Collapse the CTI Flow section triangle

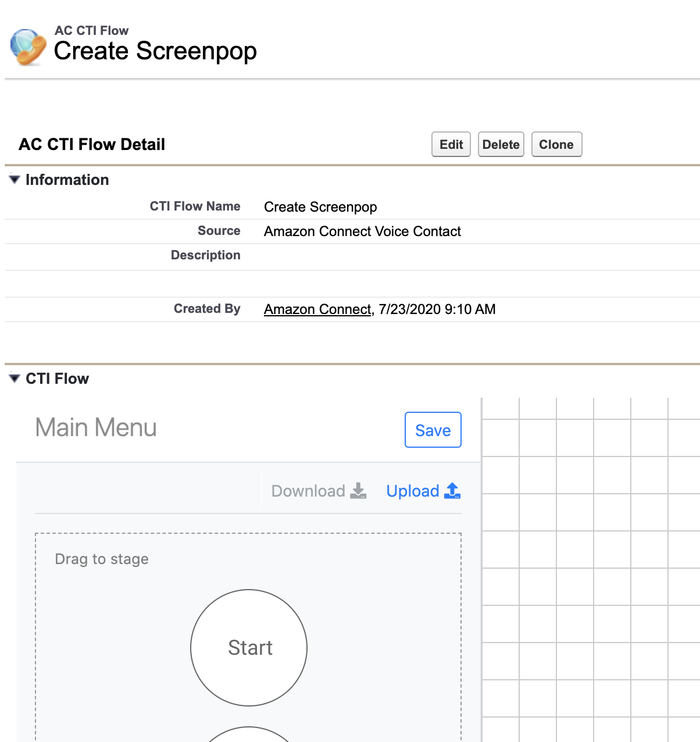(x=15, y=379)
